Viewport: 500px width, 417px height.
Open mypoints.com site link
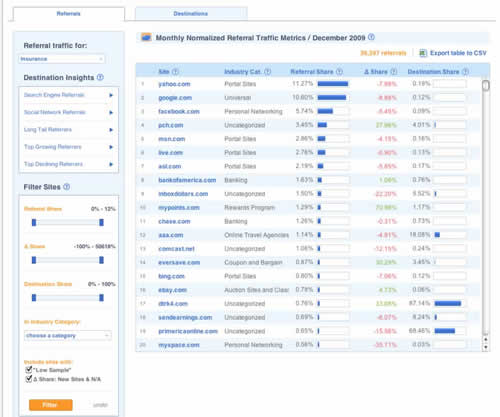click(x=179, y=208)
